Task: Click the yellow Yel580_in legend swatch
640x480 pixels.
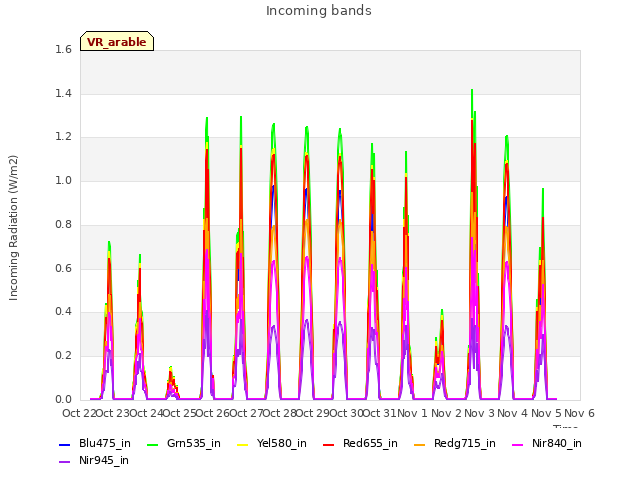Action: point(242,444)
